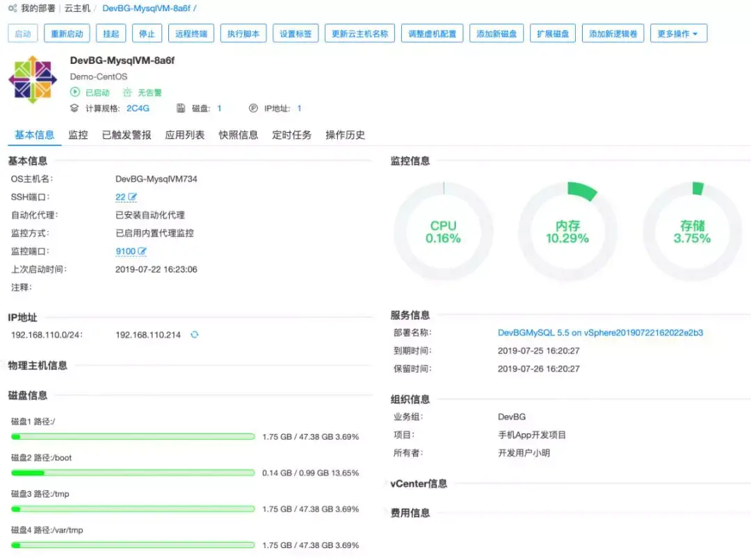Click the disk icon in the header summary
Image resolution: width=751 pixels, height=560 pixels.
point(181,108)
